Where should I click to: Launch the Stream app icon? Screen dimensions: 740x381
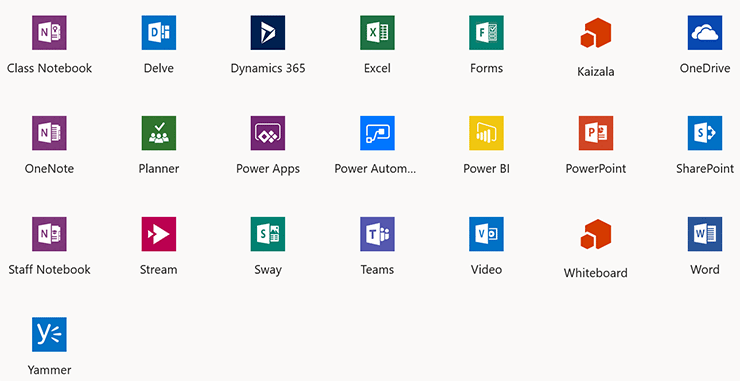click(159, 234)
